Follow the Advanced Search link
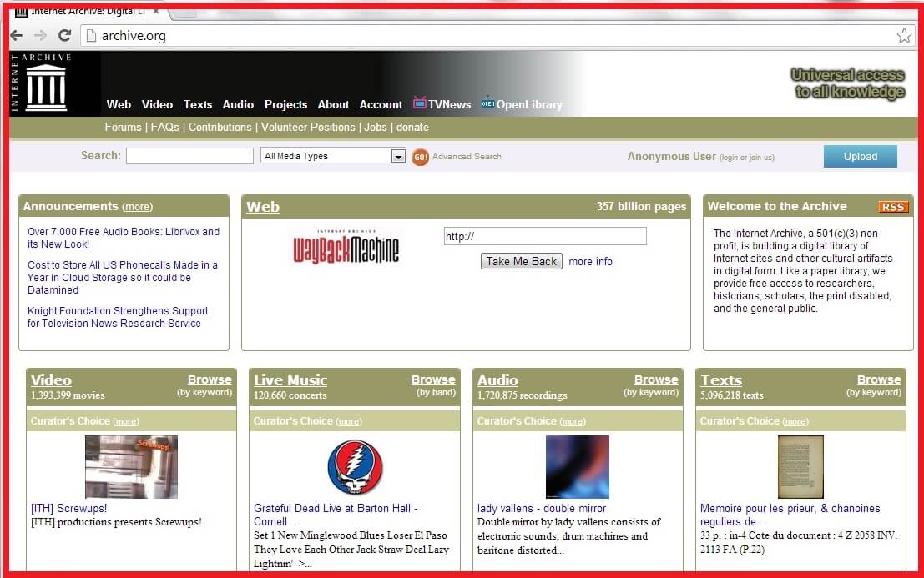Viewport: 924px width, 578px height. [x=467, y=156]
